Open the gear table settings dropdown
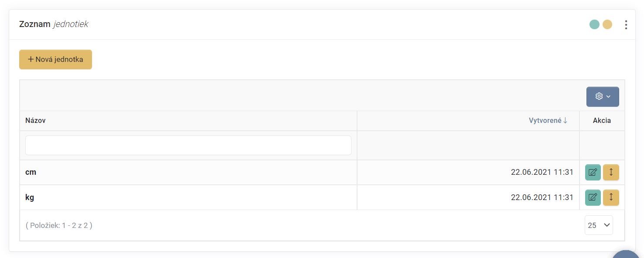The image size is (644, 258). [602, 96]
